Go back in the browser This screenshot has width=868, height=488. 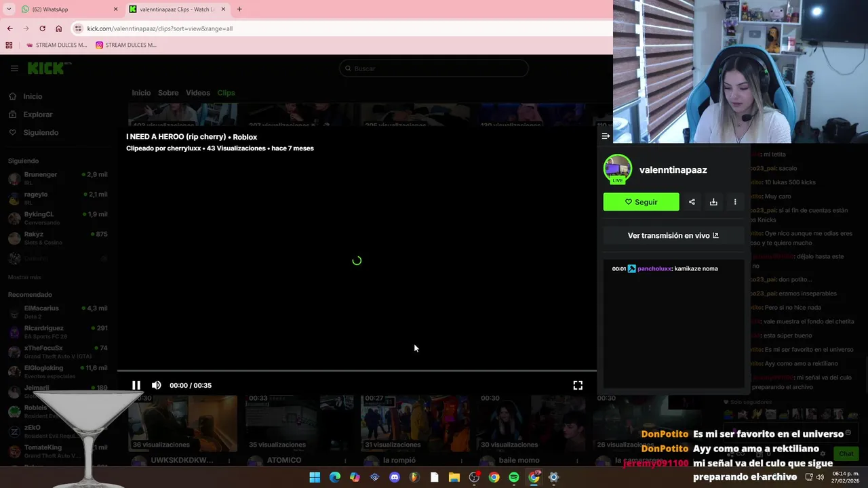tap(9, 28)
